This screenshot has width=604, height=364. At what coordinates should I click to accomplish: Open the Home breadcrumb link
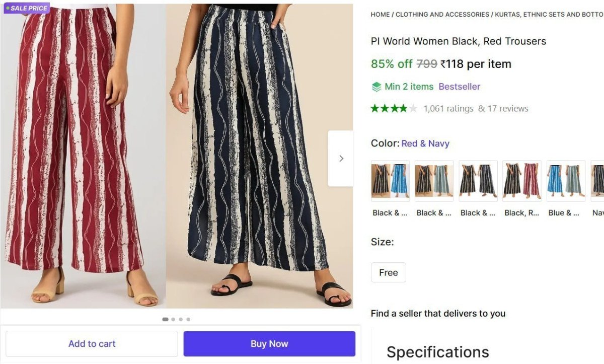(x=380, y=15)
